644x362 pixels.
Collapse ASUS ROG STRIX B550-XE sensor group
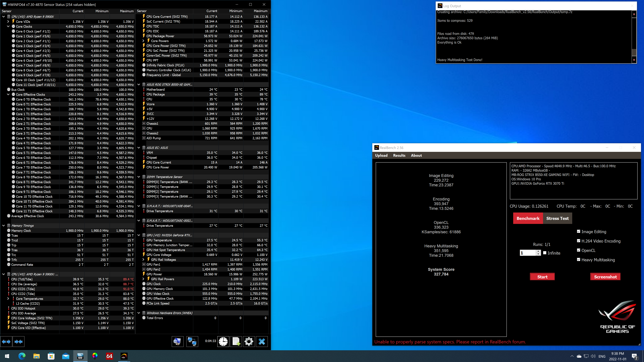click(x=139, y=85)
